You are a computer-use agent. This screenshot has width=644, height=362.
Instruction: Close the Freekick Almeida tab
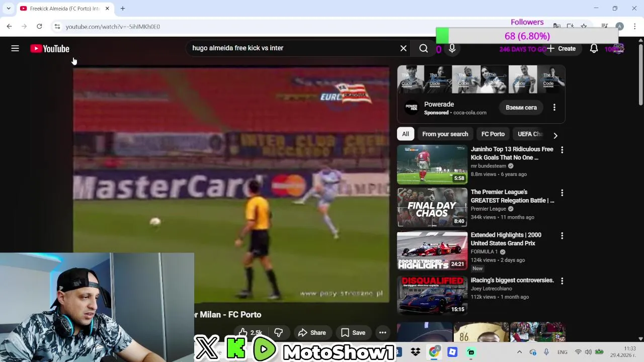(107, 9)
